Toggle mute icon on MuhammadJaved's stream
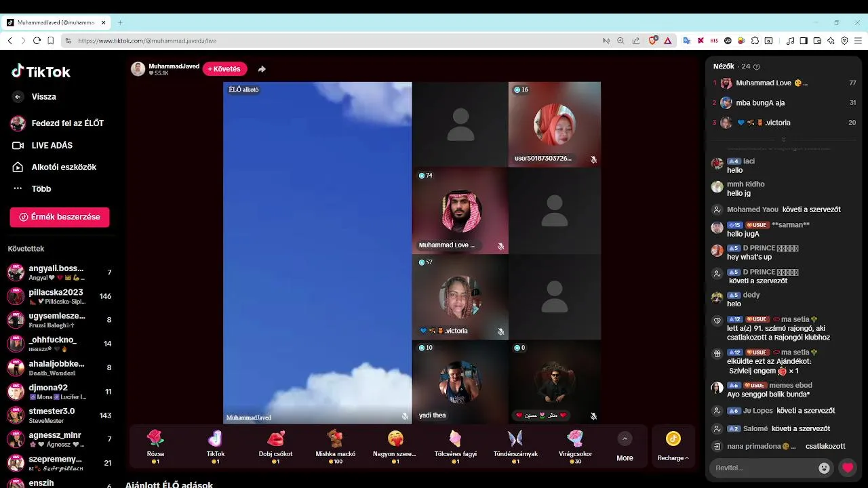Image resolution: width=868 pixels, height=488 pixels. [405, 417]
